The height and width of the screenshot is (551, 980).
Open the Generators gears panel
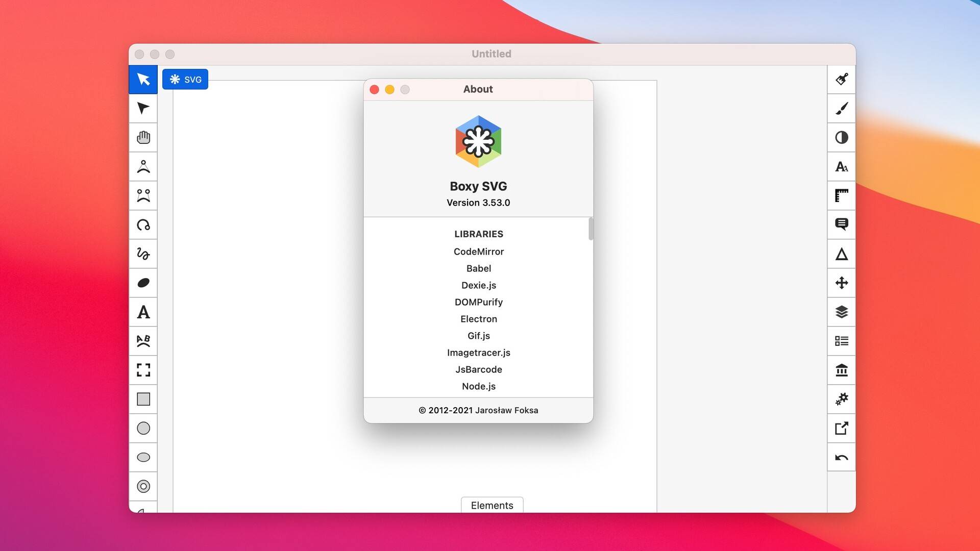point(841,399)
